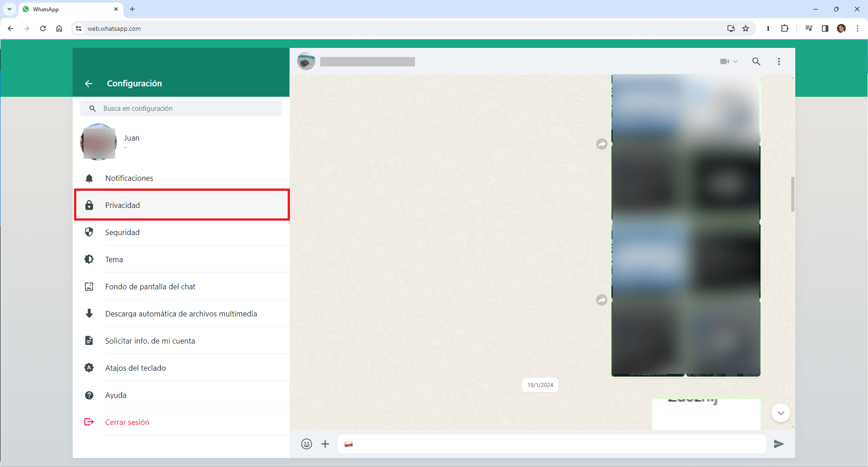Open the emoji picker
This screenshot has height=467, width=868.
click(x=307, y=444)
